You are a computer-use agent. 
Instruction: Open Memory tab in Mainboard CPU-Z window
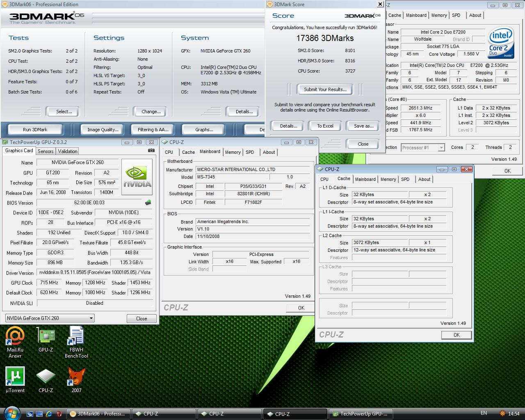[233, 152]
